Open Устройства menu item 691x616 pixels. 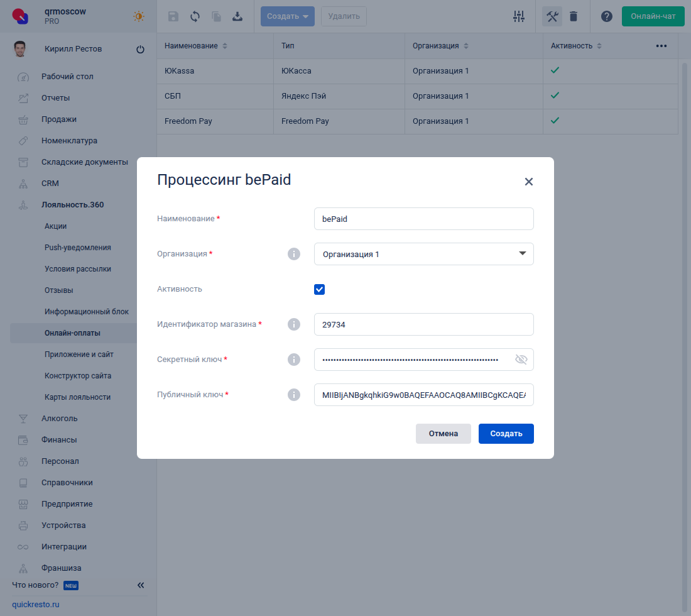coord(63,525)
